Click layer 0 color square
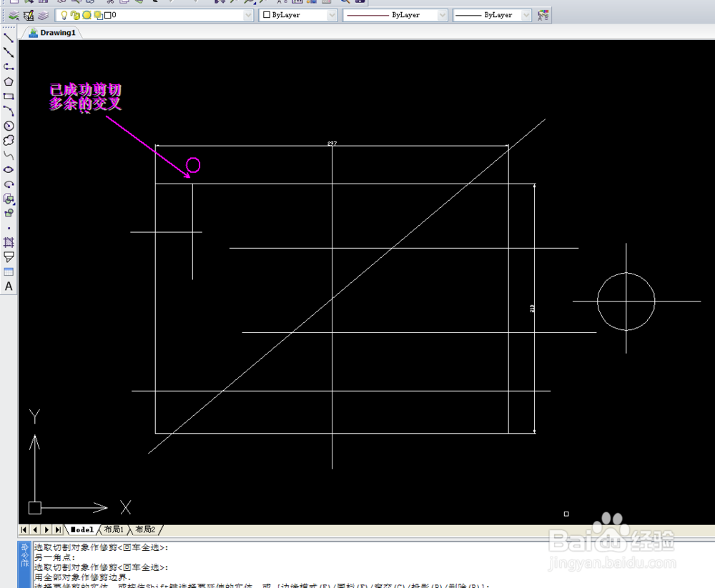The image size is (715, 588). click(108, 15)
